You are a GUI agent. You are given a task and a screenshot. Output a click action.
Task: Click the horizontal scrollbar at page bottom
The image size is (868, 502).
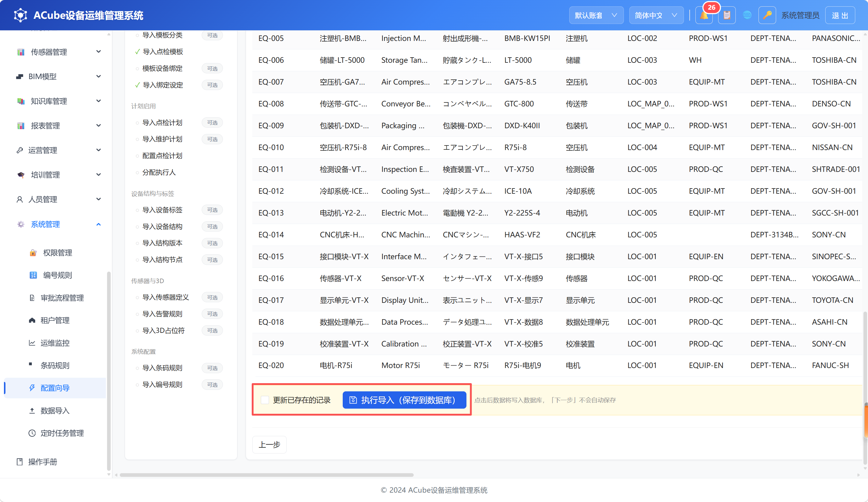[x=267, y=475]
